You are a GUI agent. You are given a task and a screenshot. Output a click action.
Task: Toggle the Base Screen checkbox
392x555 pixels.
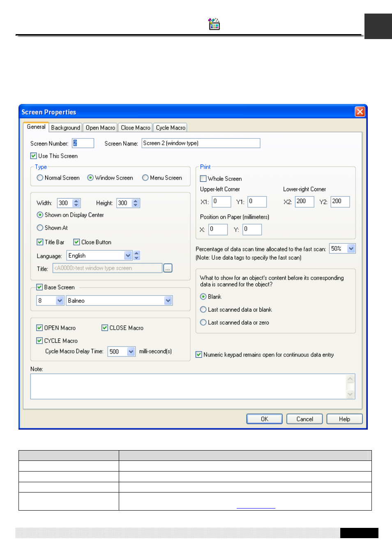(x=39, y=287)
